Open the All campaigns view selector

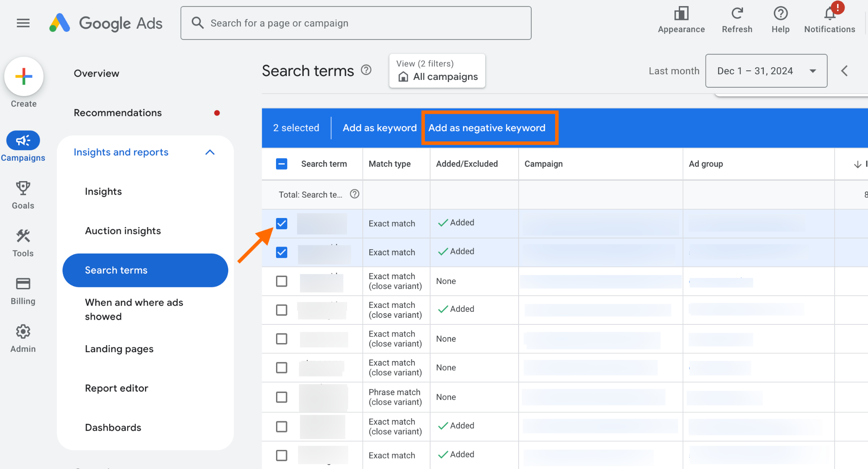[x=437, y=71]
